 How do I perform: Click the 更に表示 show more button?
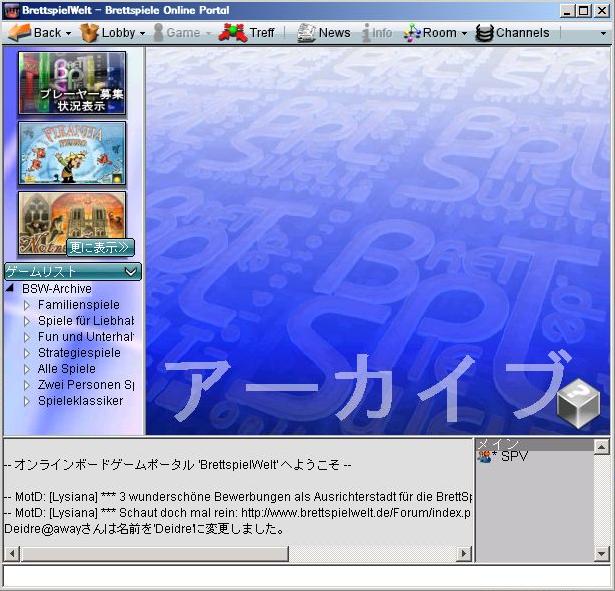100,247
